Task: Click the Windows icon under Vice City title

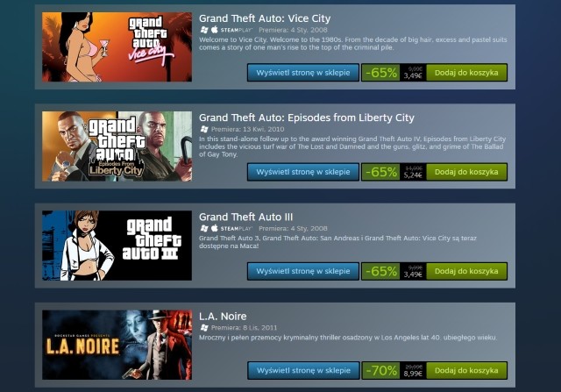Action: (x=204, y=30)
